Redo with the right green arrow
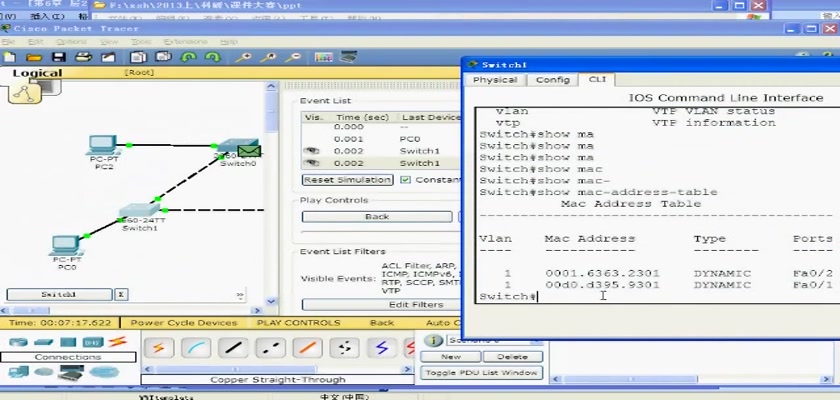The width and height of the screenshot is (840, 400). (213, 57)
